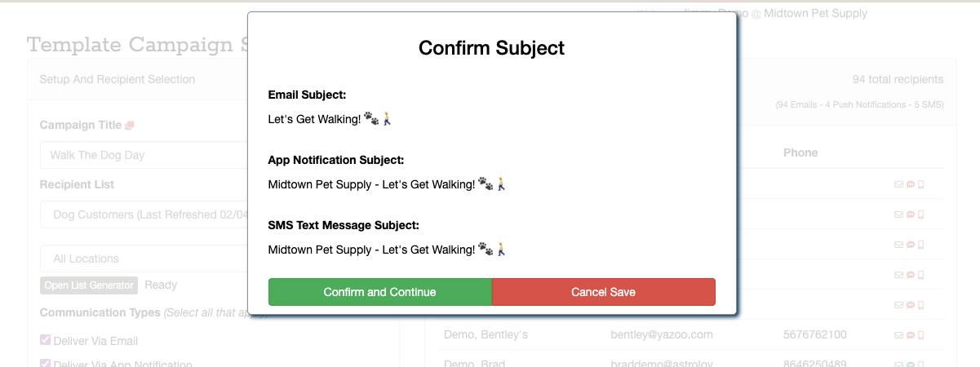Open All Locations dropdown

coord(143,259)
